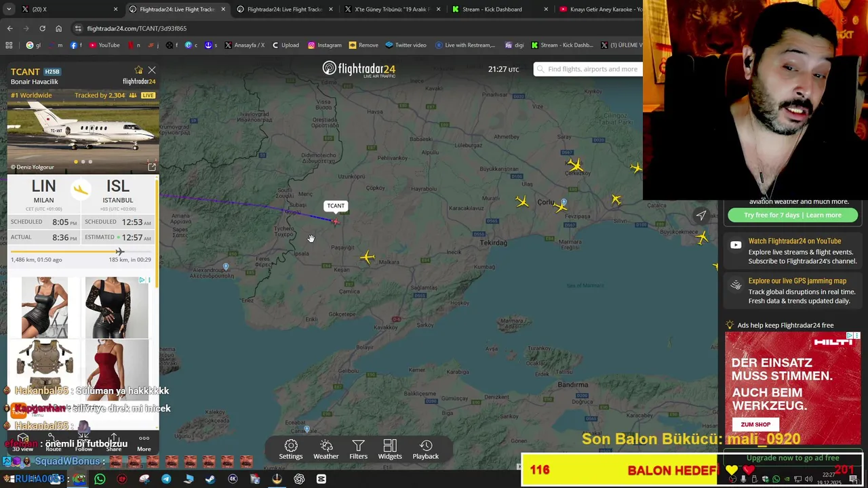Open the Filters funnel tool
This screenshot has height=488, width=868.
pos(358,449)
